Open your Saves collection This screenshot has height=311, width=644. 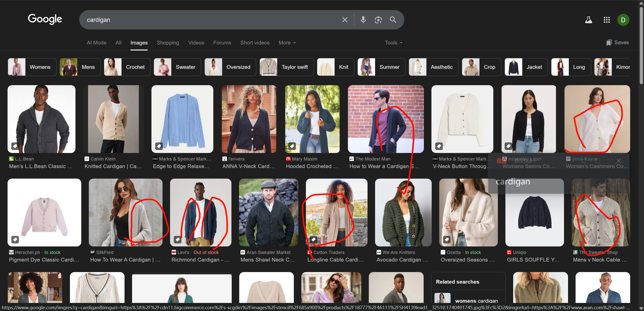coord(618,43)
